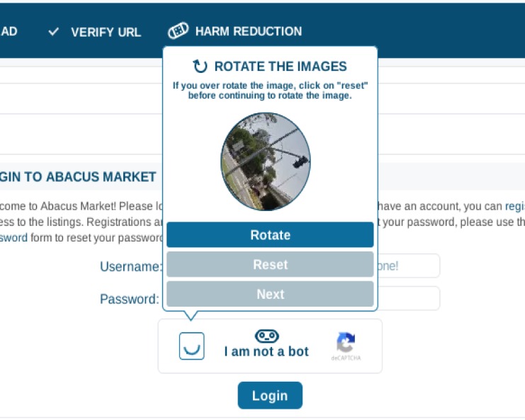Click the checkmark icon beside Verify URL
Viewport: 525px width, 420px height.
tap(54, 32)
